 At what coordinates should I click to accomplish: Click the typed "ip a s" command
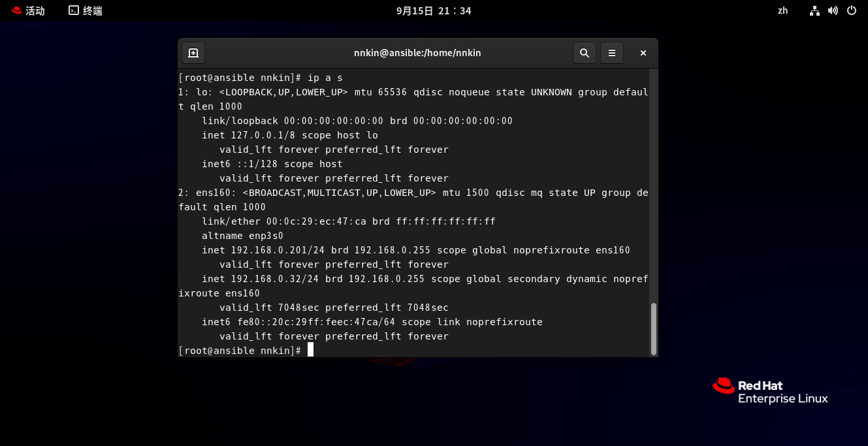(x=325, y=78)
